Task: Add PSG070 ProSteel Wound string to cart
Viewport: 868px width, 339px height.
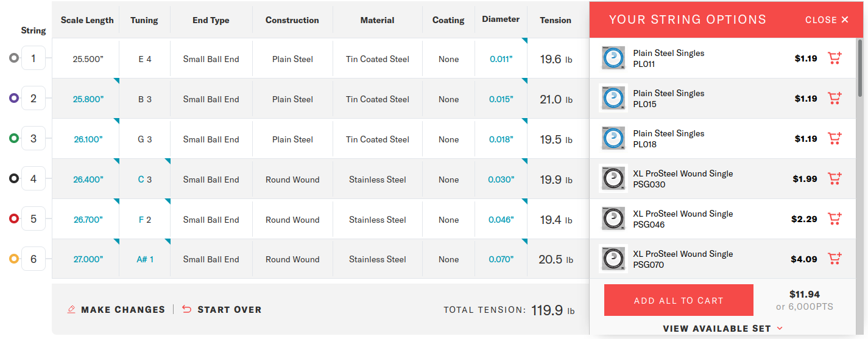Action: (x=834, y=259)
